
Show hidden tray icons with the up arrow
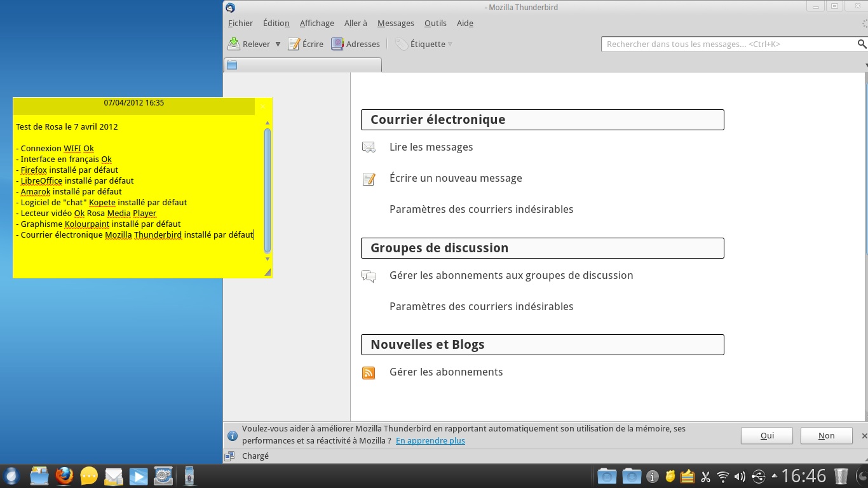tap(774, 476)
